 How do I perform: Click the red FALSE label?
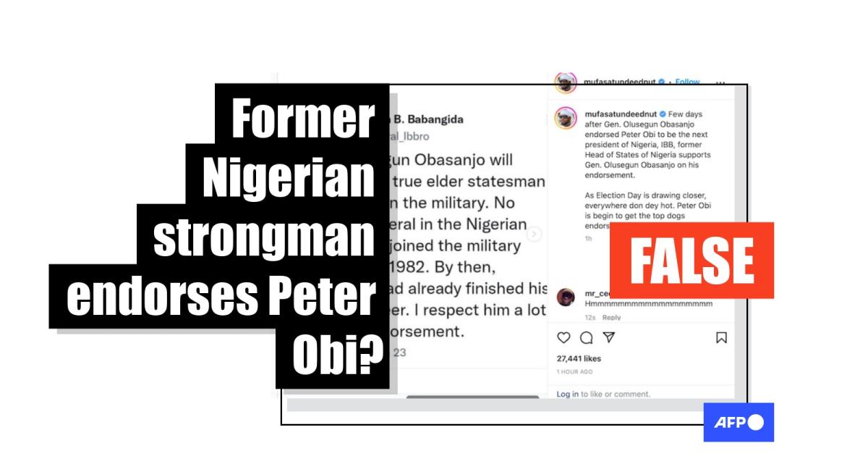692,261
